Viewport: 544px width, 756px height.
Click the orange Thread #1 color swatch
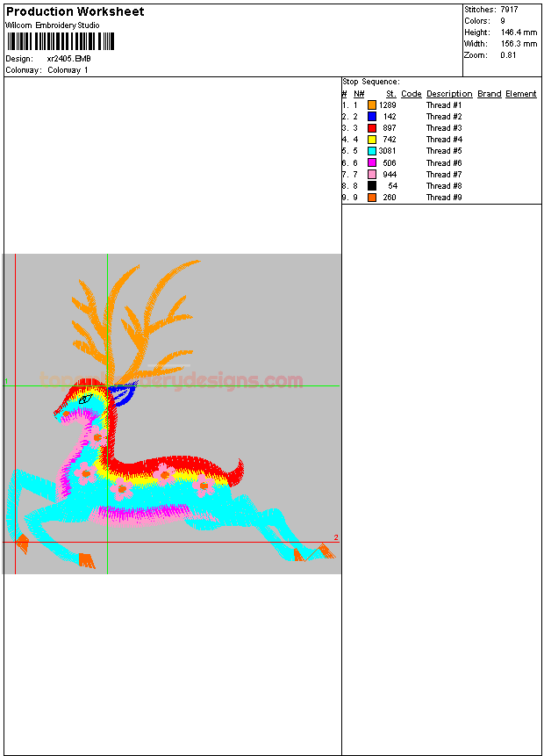(372, 105)
